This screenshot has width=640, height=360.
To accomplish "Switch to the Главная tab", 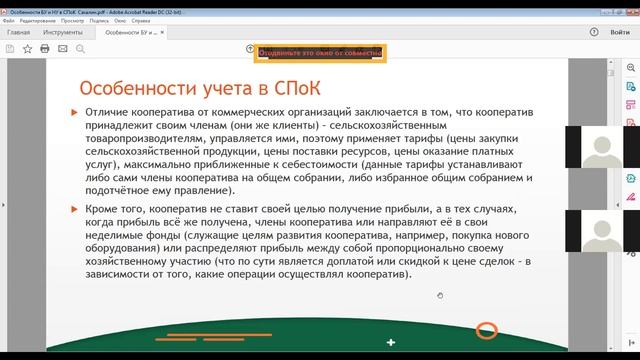I will pyautogui.click(x=18, y=32).
